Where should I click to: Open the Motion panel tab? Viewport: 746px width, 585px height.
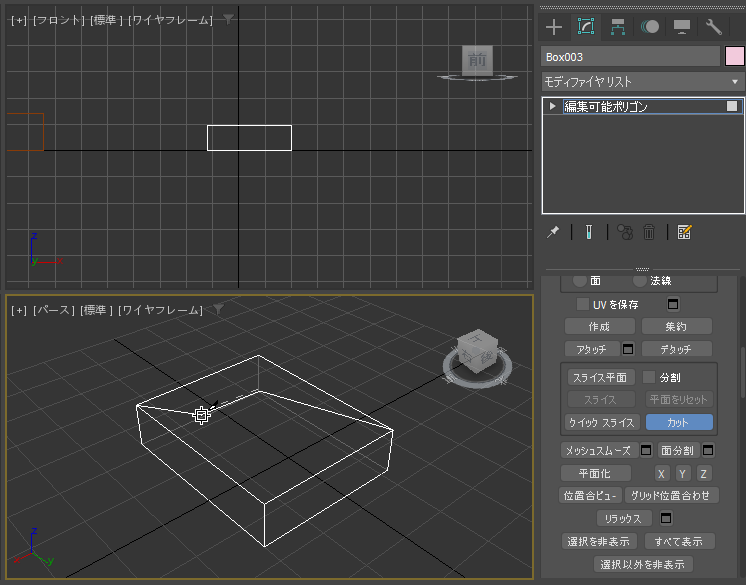650,27
